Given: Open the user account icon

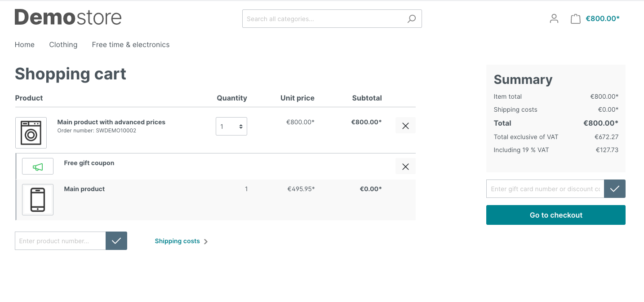Looking at the screenshot, I should [x=554, y=18].
